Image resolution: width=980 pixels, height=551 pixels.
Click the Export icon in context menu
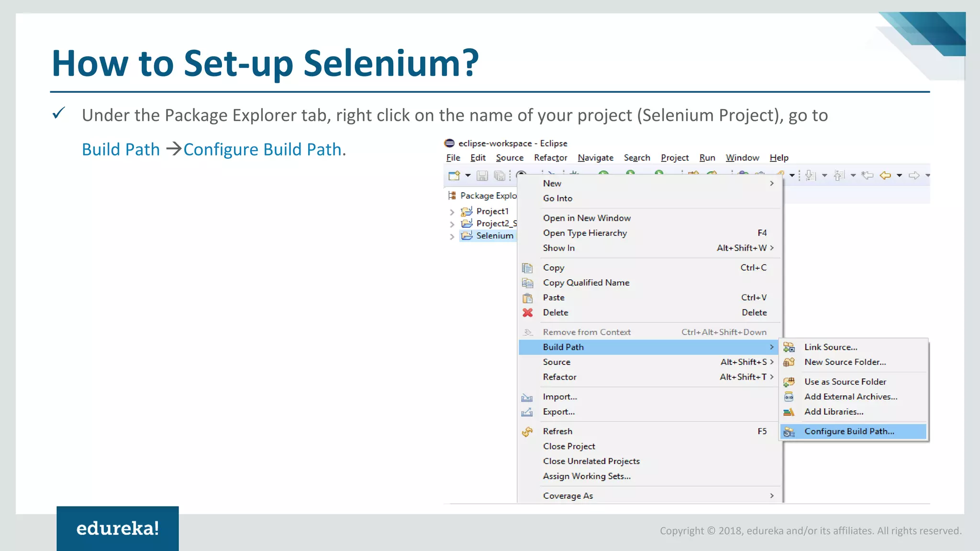point(527,412)
